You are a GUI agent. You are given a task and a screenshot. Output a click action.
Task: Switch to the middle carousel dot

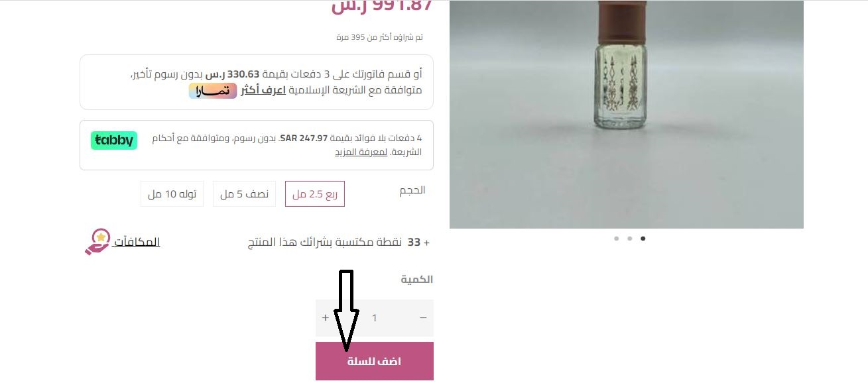[x=630, y=239]
